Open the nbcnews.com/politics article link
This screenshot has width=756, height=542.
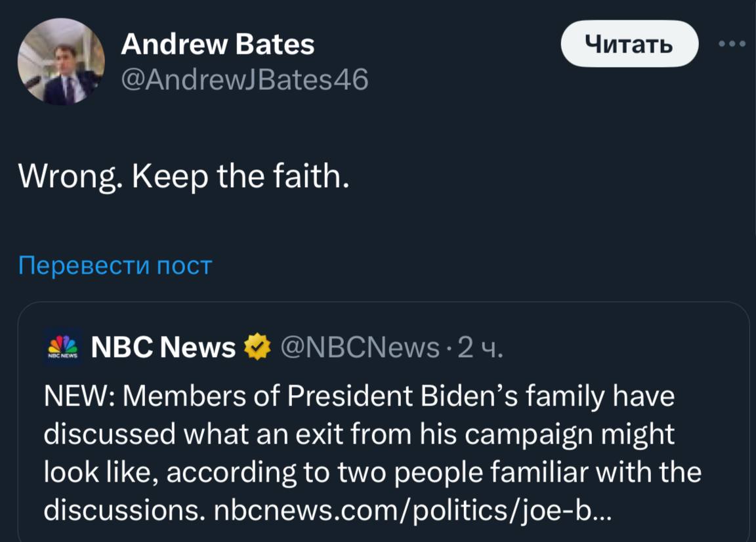point(413,509)
